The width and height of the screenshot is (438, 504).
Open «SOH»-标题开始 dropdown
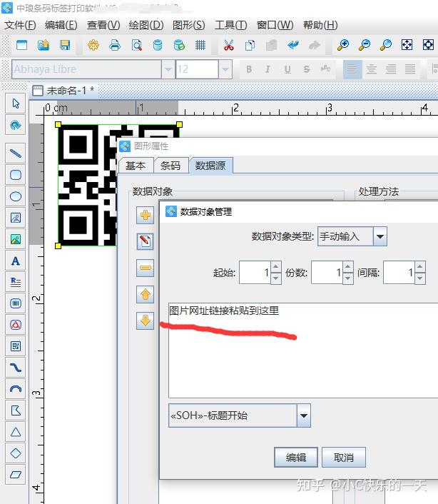pos(304,415)
